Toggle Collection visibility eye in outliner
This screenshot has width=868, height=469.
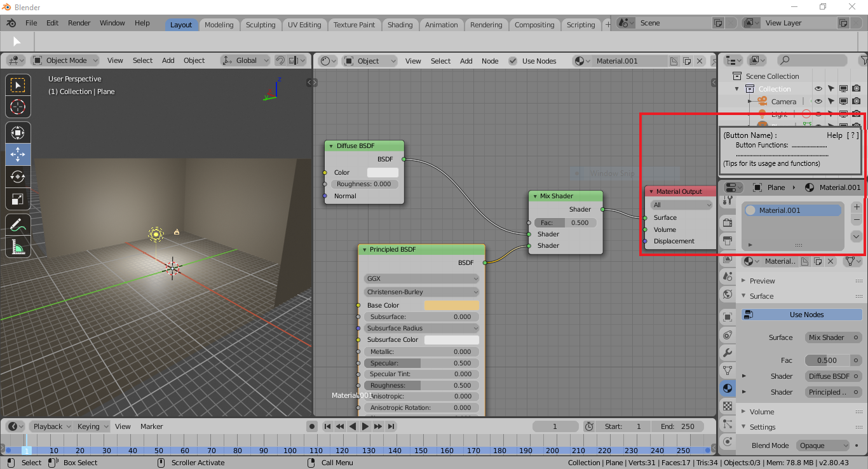(x=818, y=89)
